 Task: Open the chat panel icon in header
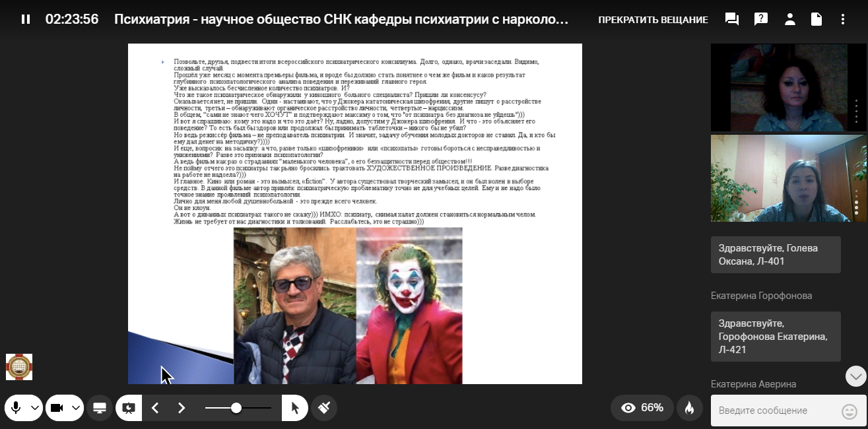pyautogui.click(x=732, y=19)
